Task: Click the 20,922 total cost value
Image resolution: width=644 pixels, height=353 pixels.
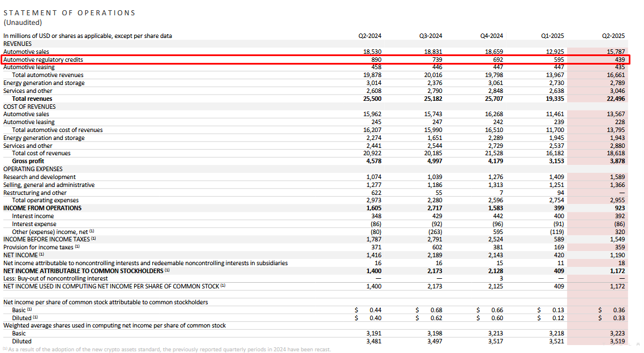Action: (x=372, y=153)
